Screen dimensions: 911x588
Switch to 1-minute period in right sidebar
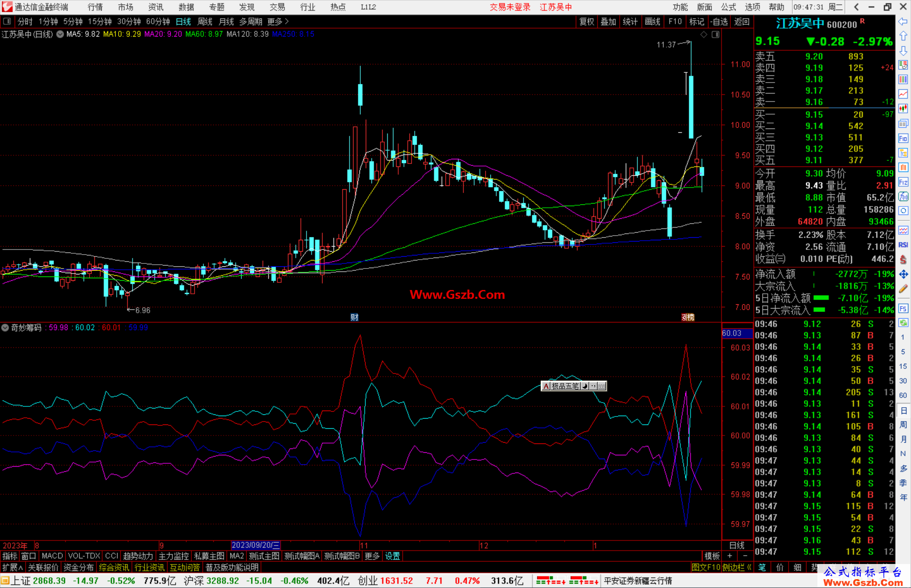[x=903, y=337]
